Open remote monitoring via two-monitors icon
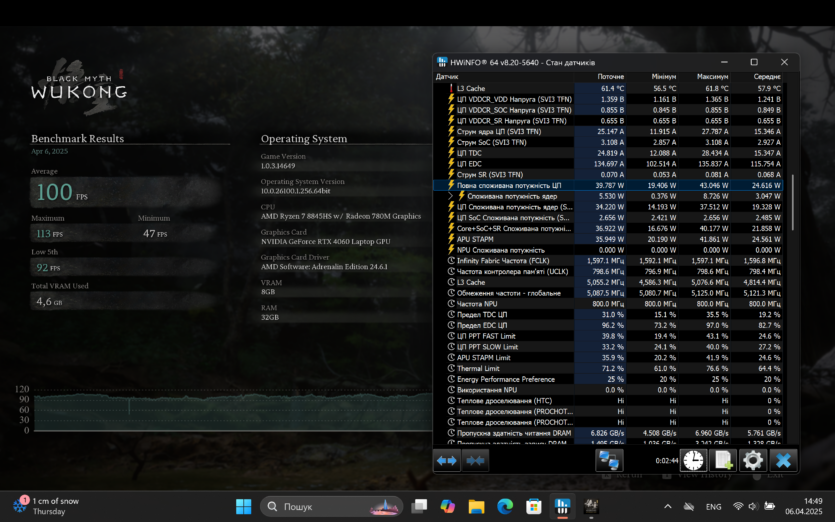This screenshot has height=522, width=835. point(609,460)
